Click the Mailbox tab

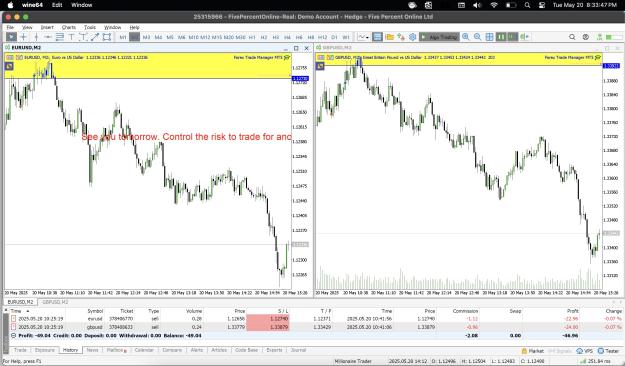[x=116, y=350]
